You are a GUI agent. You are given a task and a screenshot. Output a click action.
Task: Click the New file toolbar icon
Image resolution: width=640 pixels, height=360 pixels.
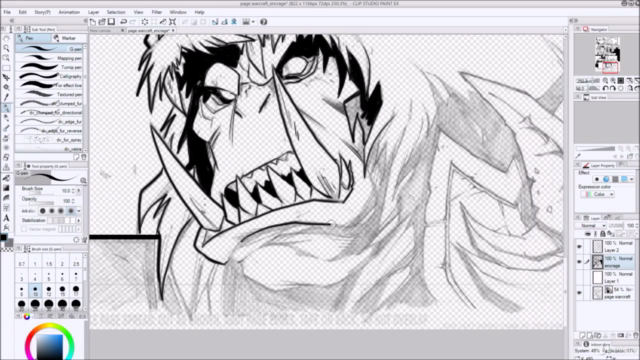click(x=93, y=22)
